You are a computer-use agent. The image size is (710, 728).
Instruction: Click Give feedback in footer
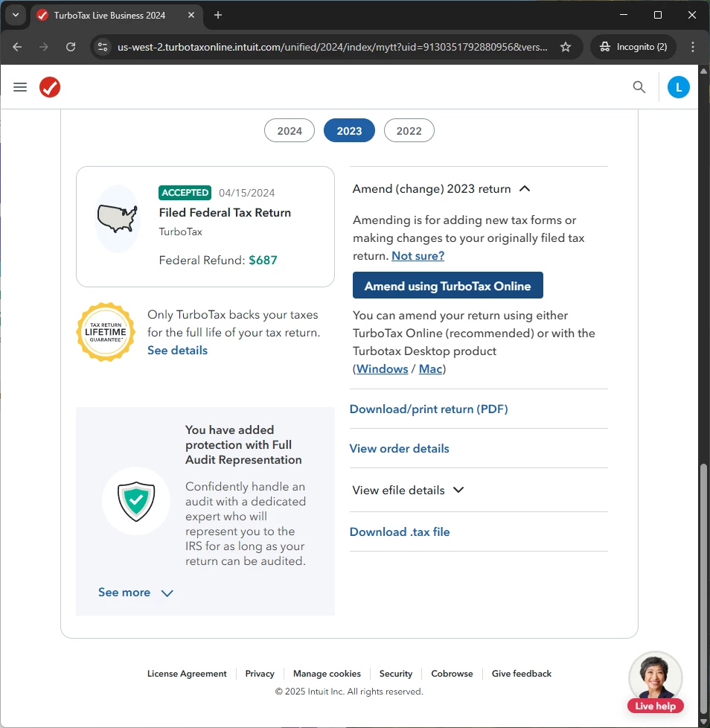[522, 674]
